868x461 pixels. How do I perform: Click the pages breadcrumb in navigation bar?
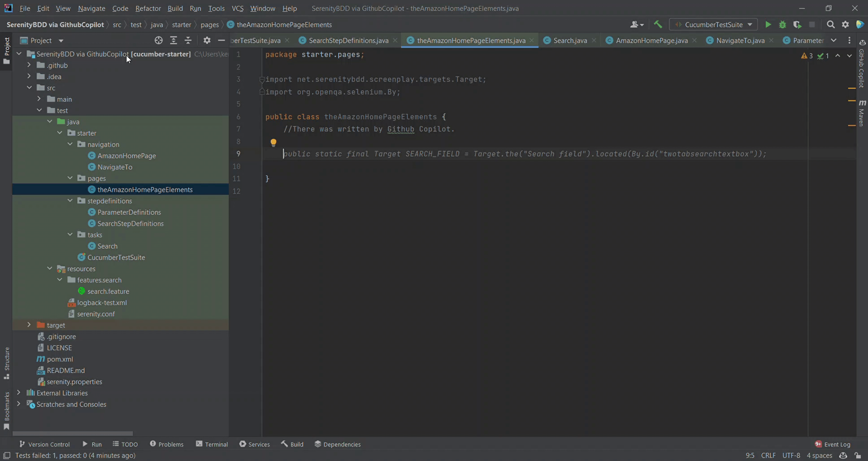click(x=209, y=25)
